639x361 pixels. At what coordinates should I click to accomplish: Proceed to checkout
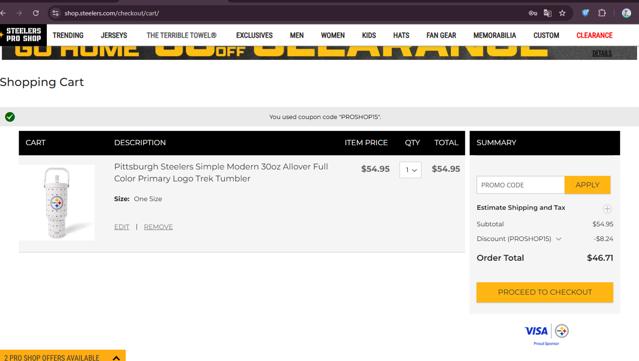544,292
